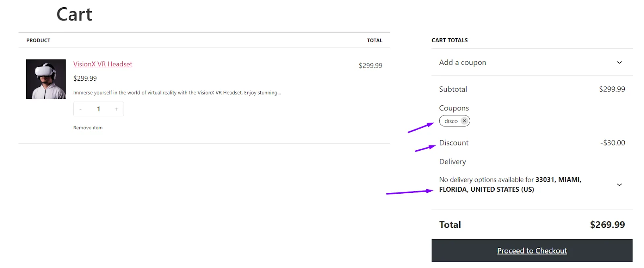Click the $299.99 product line total

click(370, 65)
